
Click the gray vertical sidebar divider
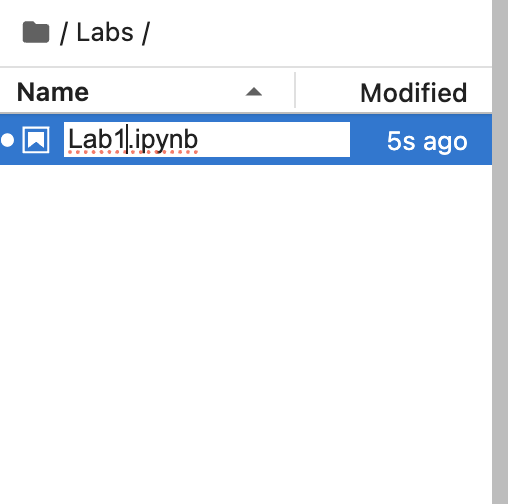tap(500, 252)
